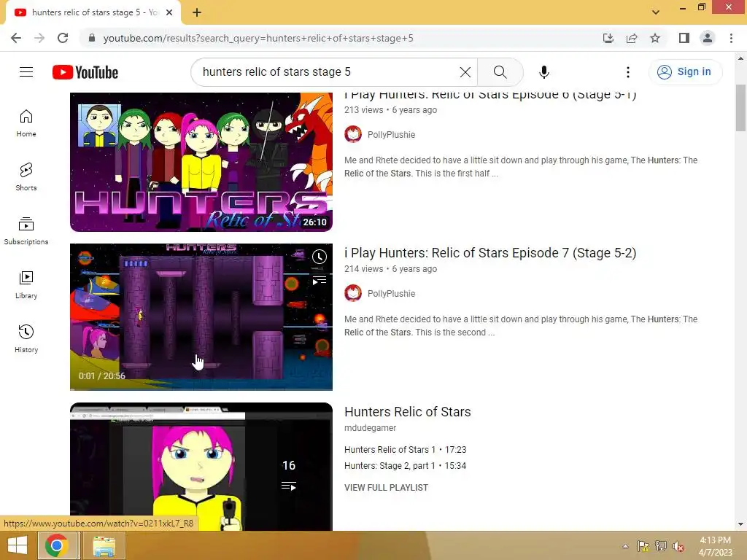Screen dimensions: 747x560
Task: Click the share page icon in address bar
Action: (x=632, y=38)
